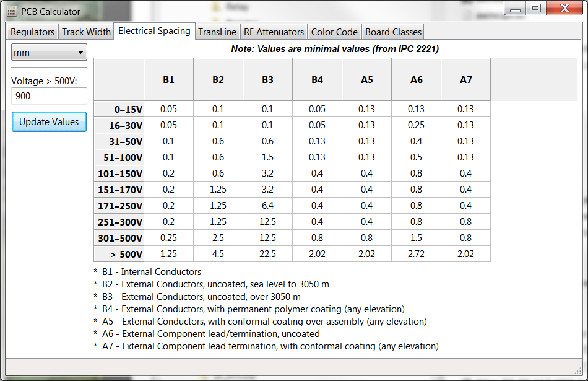Click the 22.5 cell in > 500V row
The image size is (588, 381).
pos(267,254)
